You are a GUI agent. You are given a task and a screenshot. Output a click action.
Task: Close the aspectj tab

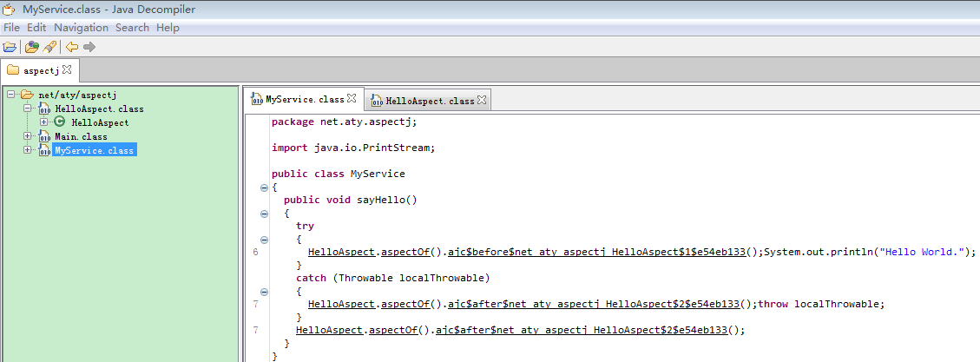pyautogui.click(x=67, y=69)
